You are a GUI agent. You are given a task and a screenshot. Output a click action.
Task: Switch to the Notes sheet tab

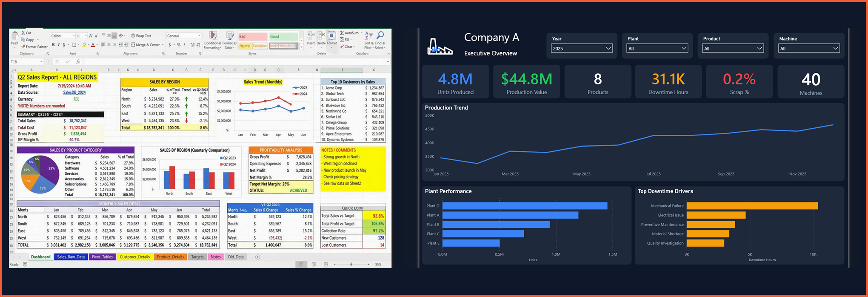(216, 257)
